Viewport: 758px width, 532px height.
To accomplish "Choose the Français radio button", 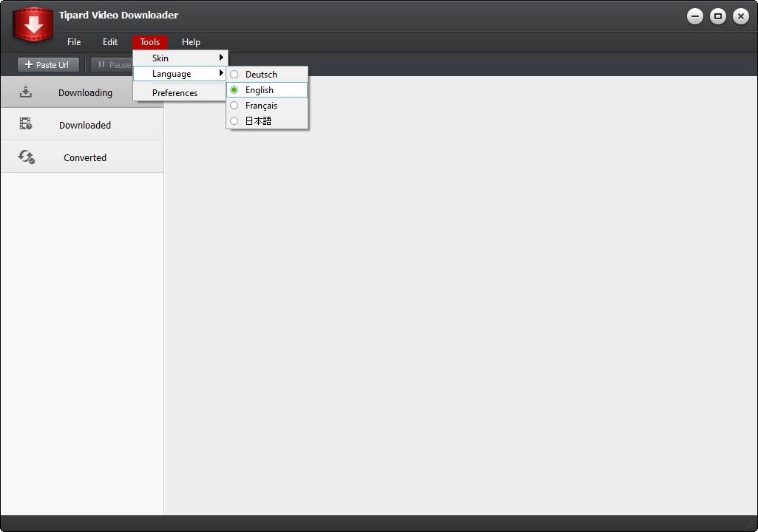I will pos(234,106).
